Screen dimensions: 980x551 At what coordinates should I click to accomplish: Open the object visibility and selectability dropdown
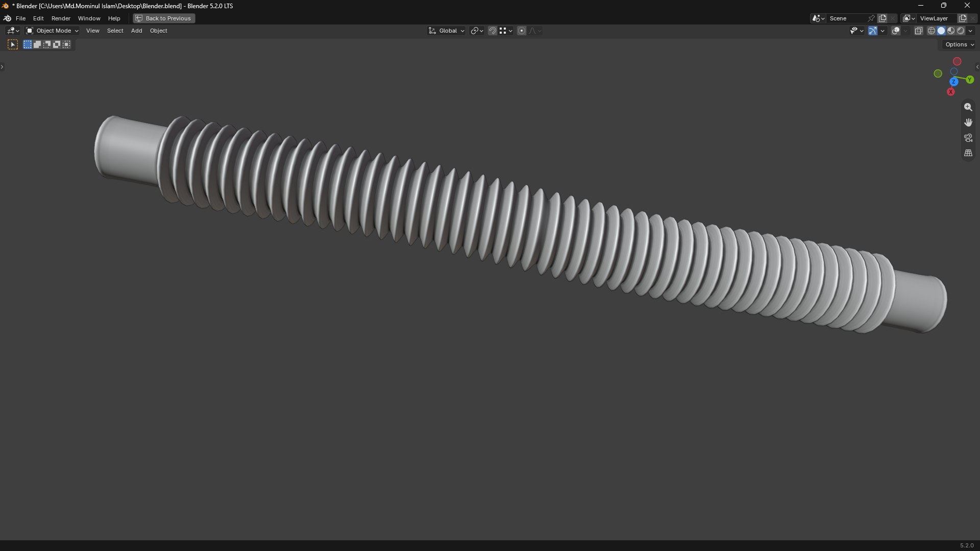point(856,31)
